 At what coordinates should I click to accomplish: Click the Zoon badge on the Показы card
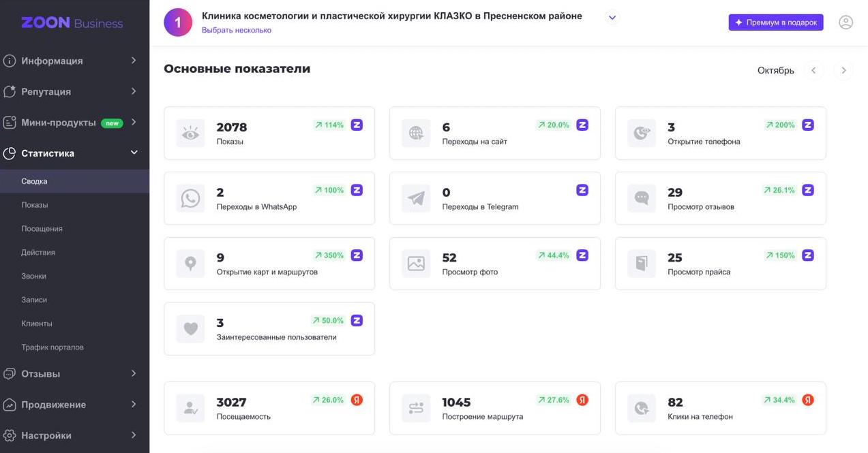356,124
